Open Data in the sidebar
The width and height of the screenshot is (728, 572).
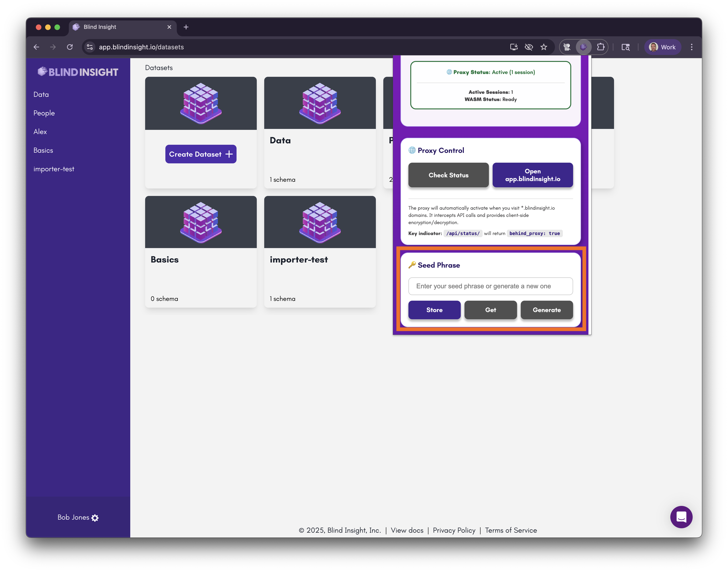pyautogui.click(x=41, y=94)
